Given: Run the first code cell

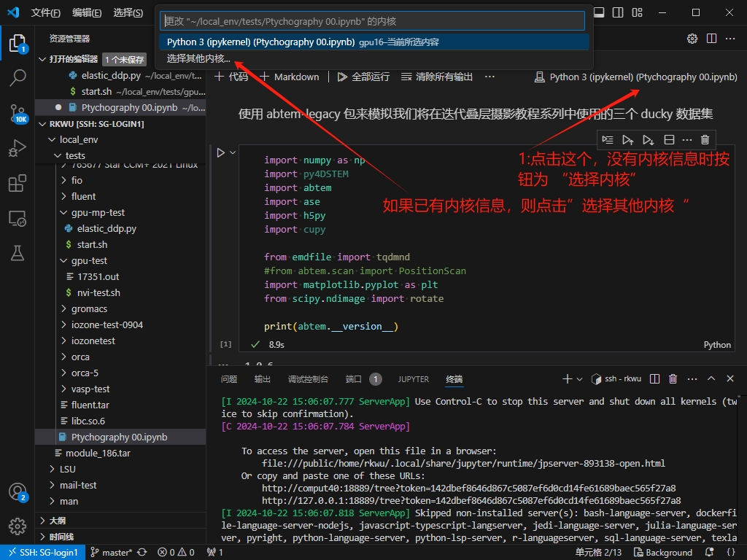Looking at the screenshot, I should 220,153.
